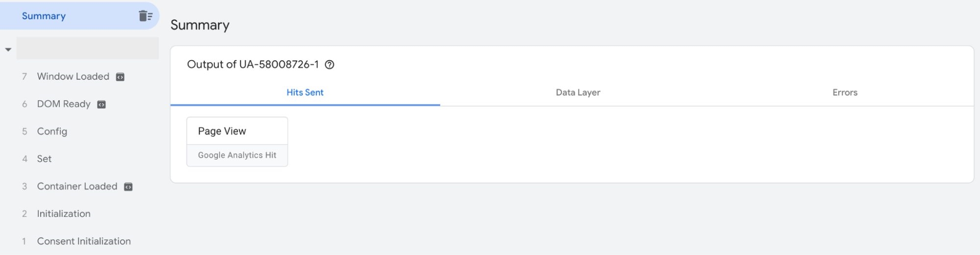
Task: Select the DOM Ready event
Action: point(64,104)
